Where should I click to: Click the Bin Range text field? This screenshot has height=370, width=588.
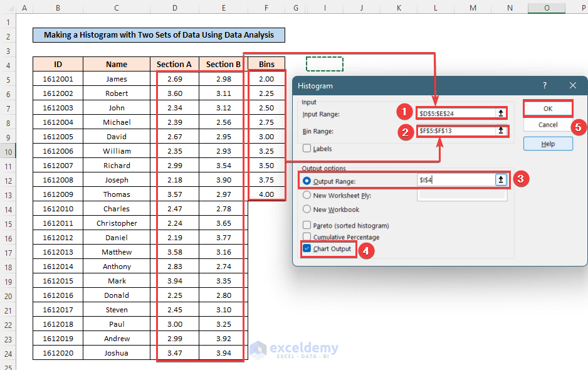[458, 131]
